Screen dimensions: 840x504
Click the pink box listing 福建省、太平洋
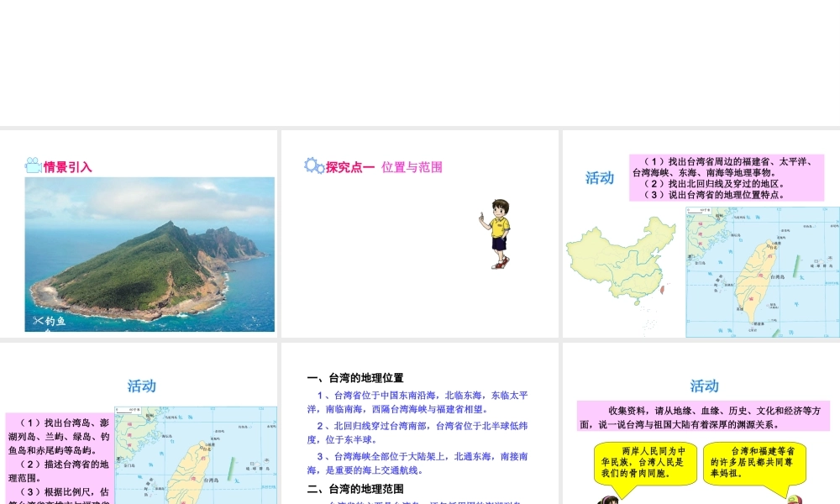(x=727, y=178)
